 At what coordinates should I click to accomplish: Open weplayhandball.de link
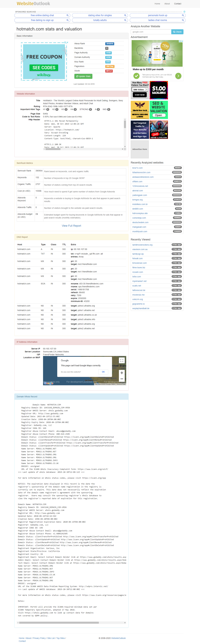[x=141, y=308]
